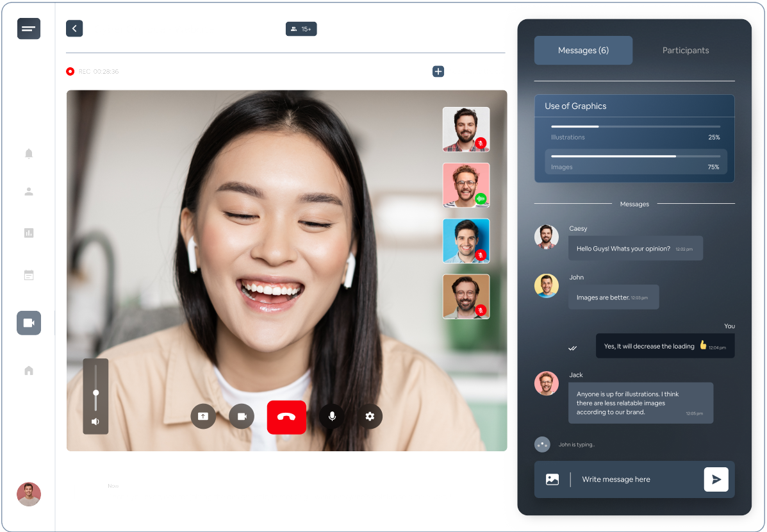Select the Messages (6) tab
The height and width of the screenshot is (532, 767).
pyautogui.click(x=583, y=51)
